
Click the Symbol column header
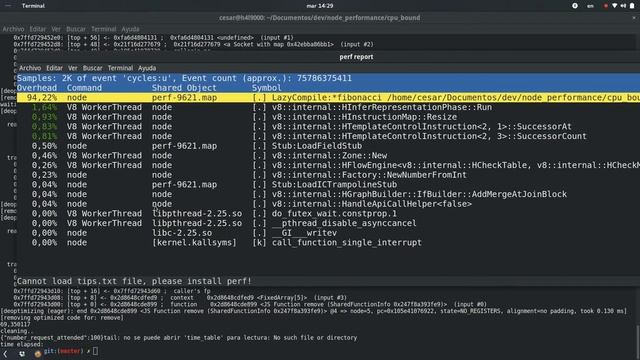267,88
